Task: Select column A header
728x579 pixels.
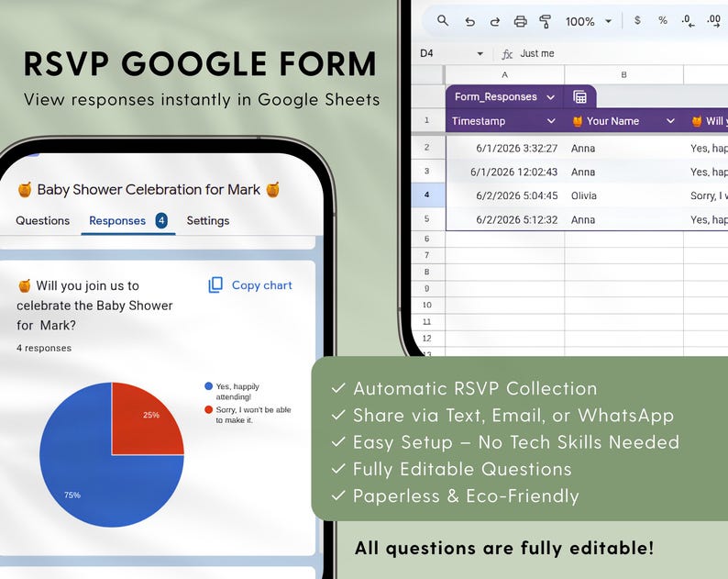Action: [x=504, y=74]
